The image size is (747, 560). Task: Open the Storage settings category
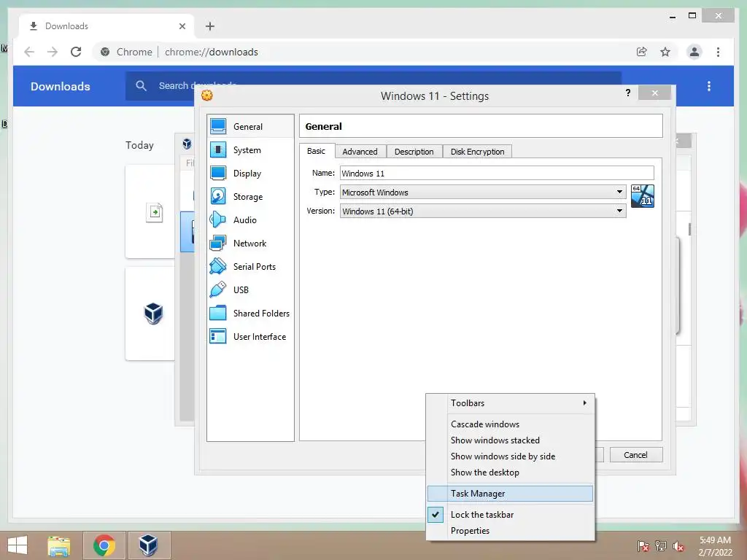click(250, 197)
